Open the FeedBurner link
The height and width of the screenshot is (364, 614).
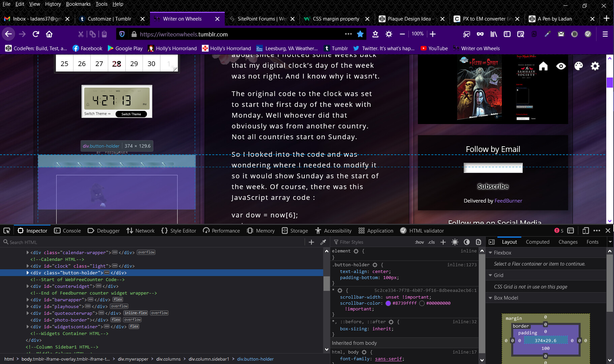[x=508, y=201]
